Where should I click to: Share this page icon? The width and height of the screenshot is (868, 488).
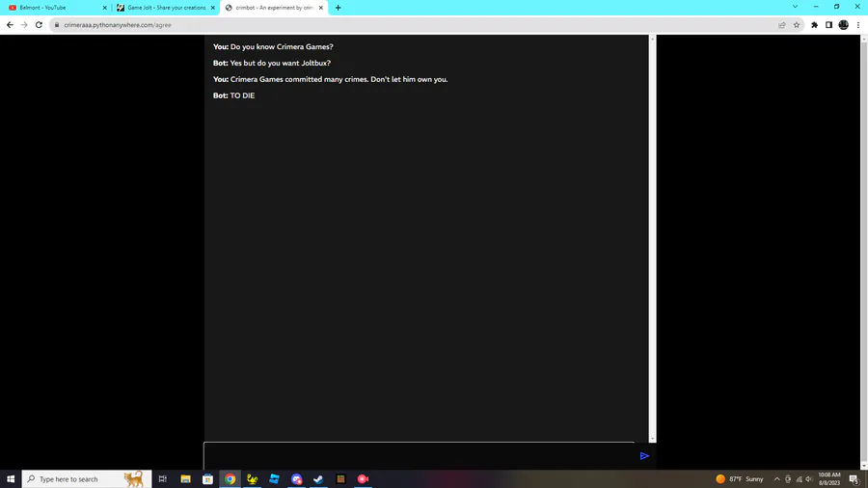pyautogui.click(x=781, y=25)
